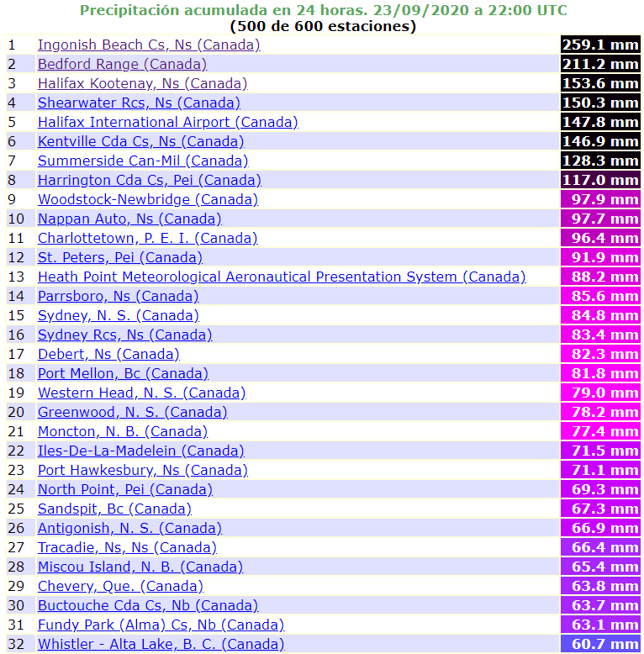The height and width of the screenshot is (654, 644).
Task: Open Antigonish, N. S. (Canada) link
Action: click(129, 528)
